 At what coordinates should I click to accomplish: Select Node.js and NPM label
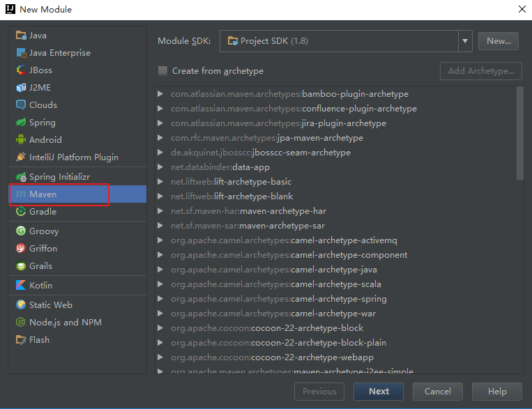pos(66,322)
